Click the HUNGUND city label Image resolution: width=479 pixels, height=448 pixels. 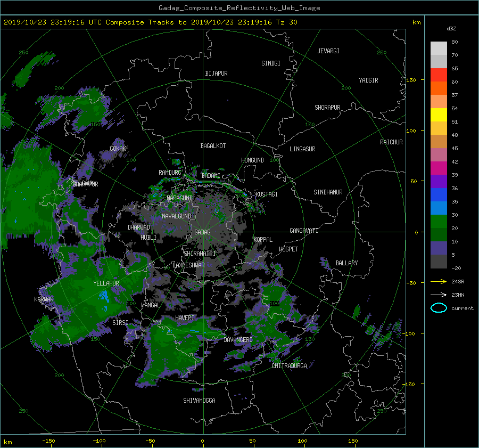[252, 160]
